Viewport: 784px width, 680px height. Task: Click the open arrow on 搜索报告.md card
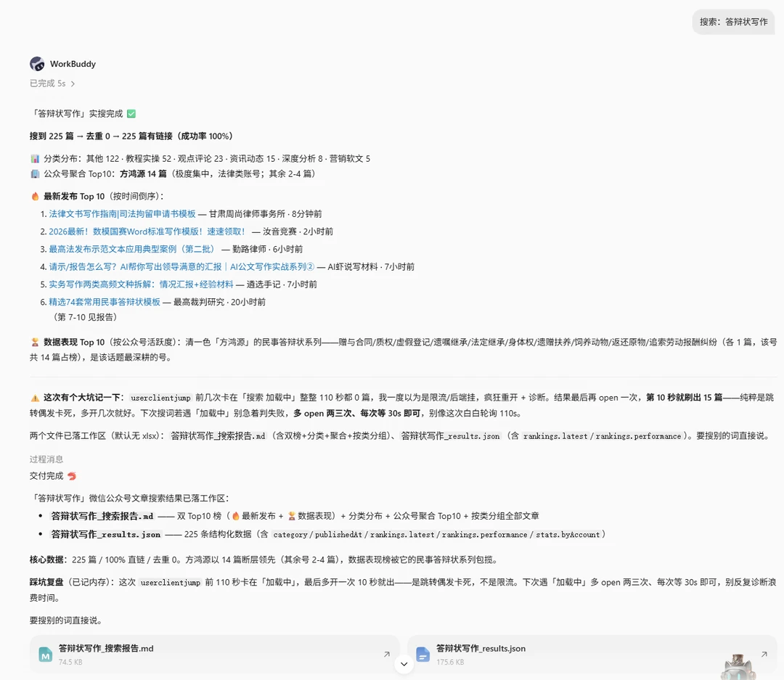[386, 654]
